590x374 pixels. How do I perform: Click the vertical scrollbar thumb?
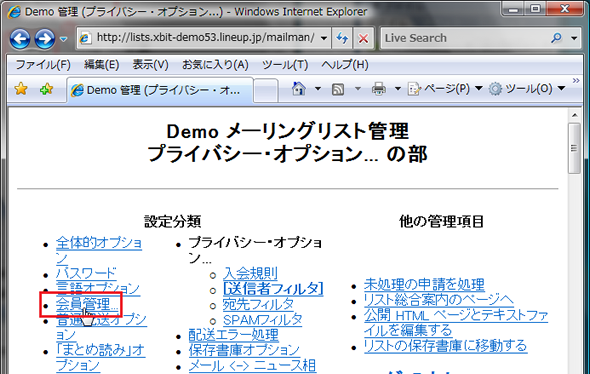574,148
